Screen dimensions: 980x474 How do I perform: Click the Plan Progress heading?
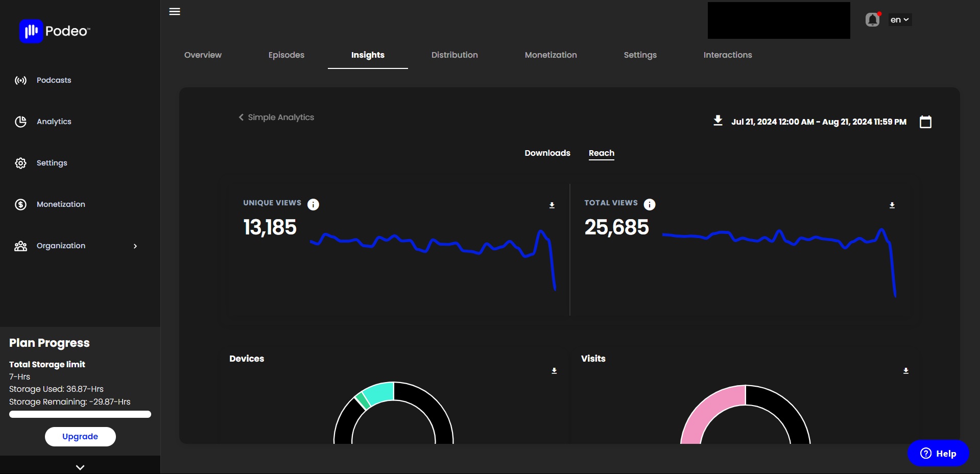(x=50, y=343)
